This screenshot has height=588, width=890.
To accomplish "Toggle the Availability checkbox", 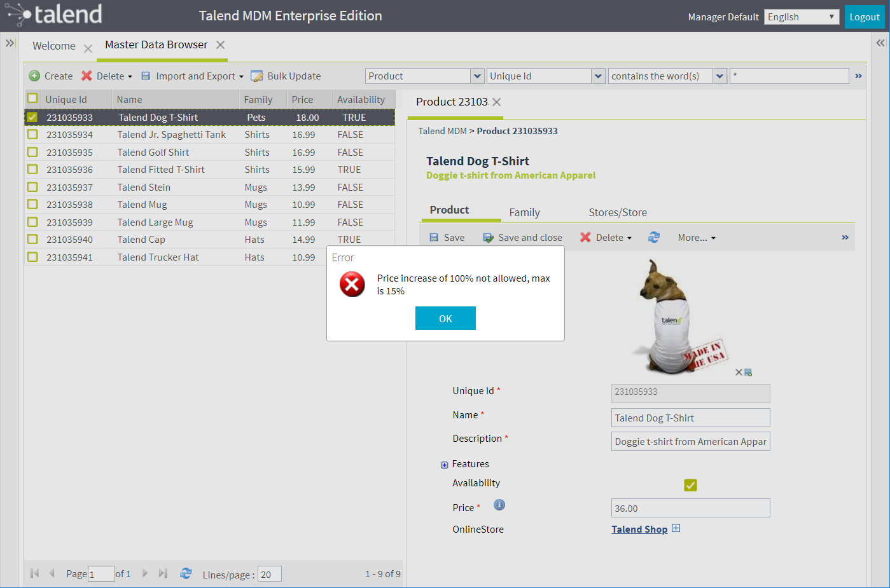I will click(x=690, y=485).
